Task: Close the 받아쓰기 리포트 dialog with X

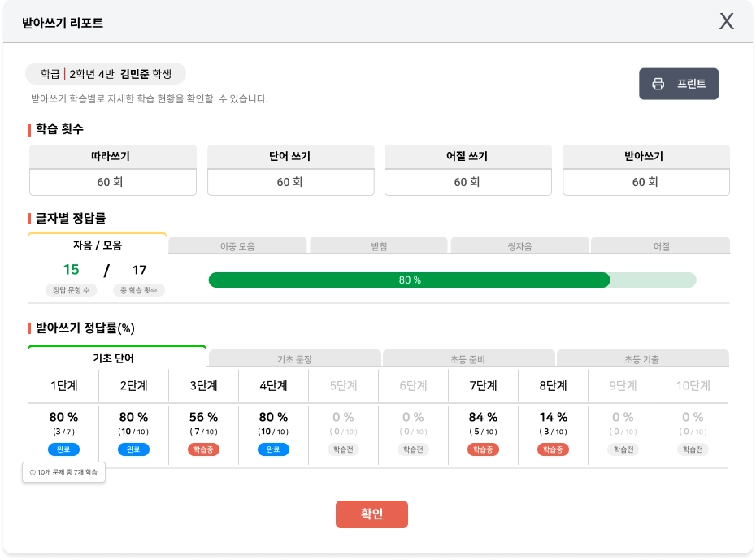Action: click(x=727, y=22)
